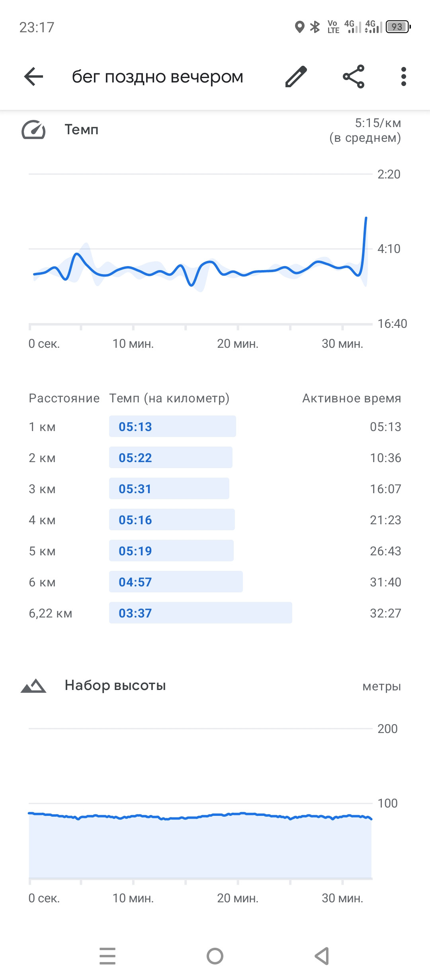Select the 03:37 pace bar for 6,22 км

point(201,613)
